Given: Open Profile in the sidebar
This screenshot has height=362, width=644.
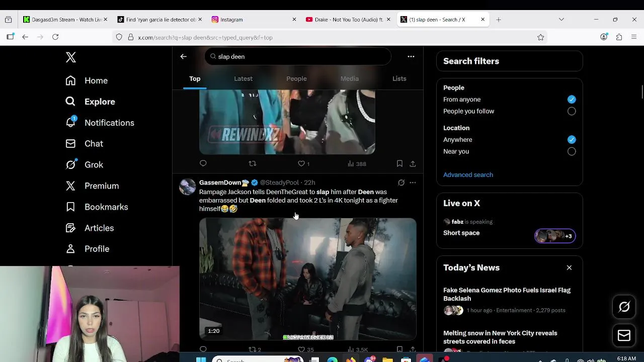Looking at the screenshot, I should pos(88,249).
